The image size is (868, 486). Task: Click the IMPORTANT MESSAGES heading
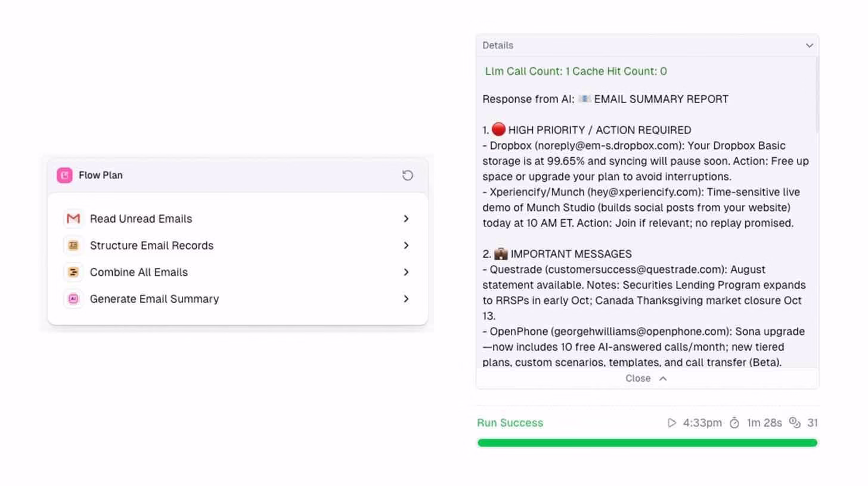(571, 254)
